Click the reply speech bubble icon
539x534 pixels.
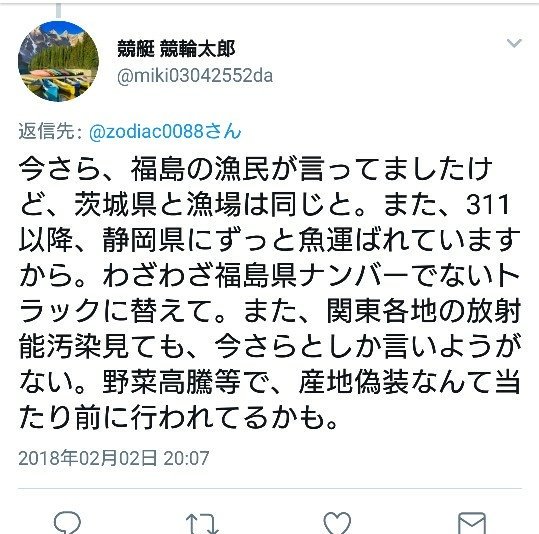tap(67, 523)
